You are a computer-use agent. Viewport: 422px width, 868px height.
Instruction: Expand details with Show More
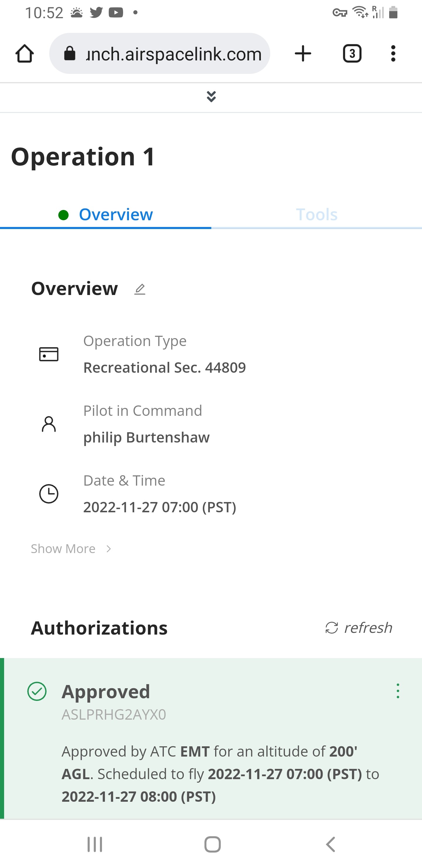coord(63,549)
